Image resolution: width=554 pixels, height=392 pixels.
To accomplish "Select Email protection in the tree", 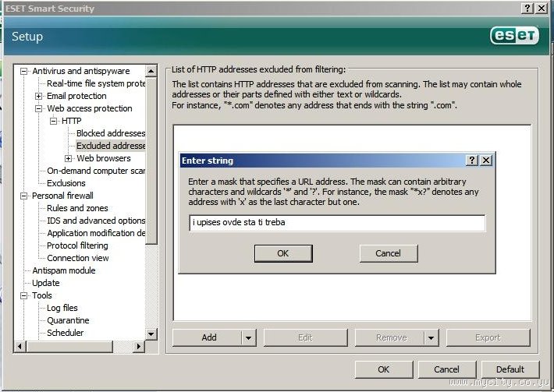I will [76, 96].
